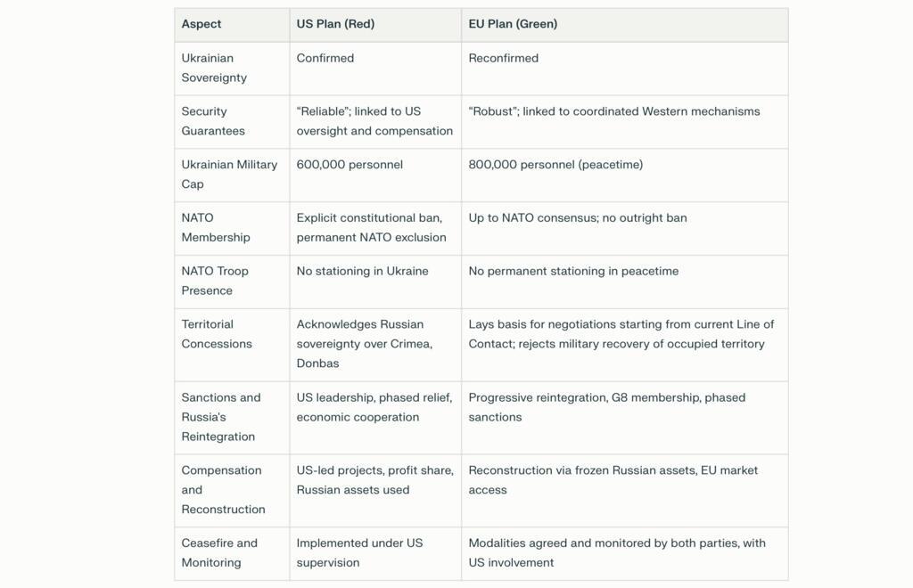Select the 'NATO Membership' row label
The width and height of the screenshot is (913, 588).
(216, 227)
